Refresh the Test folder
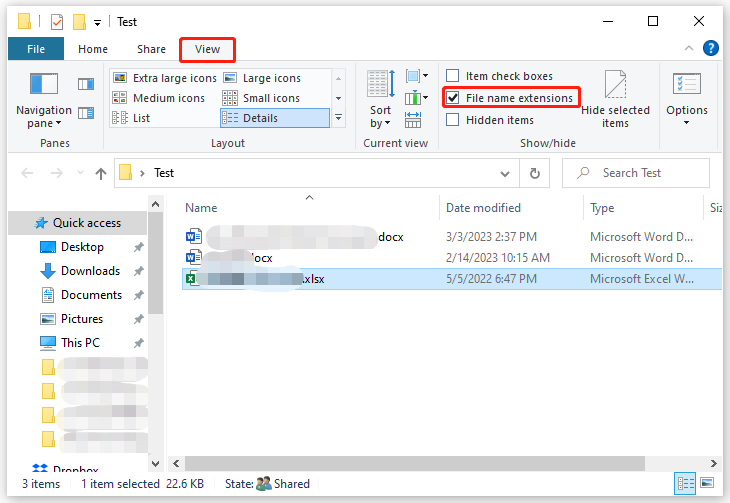 pos(535,173)
